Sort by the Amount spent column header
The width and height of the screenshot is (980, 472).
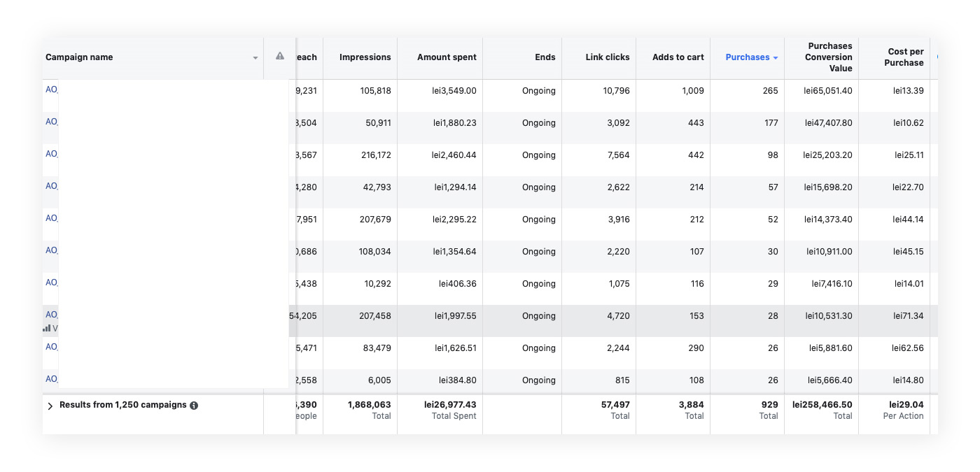coord(447,57)
